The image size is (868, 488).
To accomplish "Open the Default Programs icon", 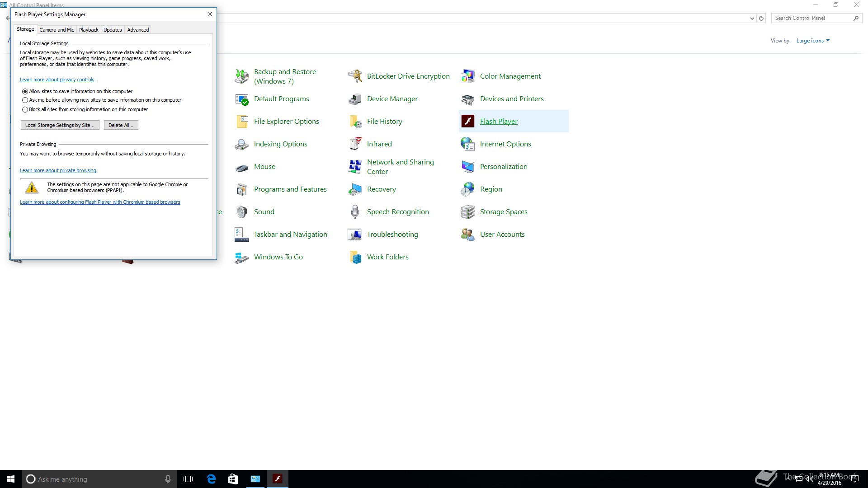I will pos(242,99).
